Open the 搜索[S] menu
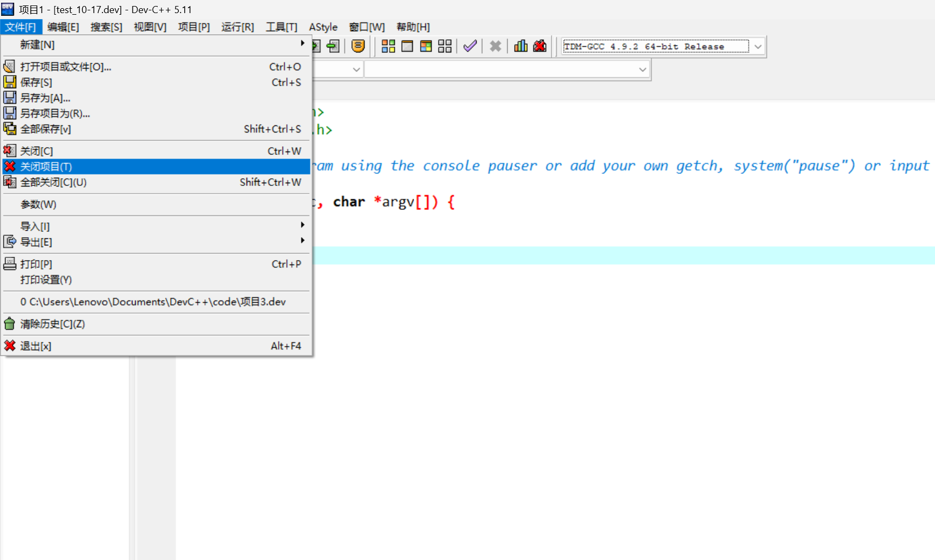The image size is (935, 560). point(106,27)
